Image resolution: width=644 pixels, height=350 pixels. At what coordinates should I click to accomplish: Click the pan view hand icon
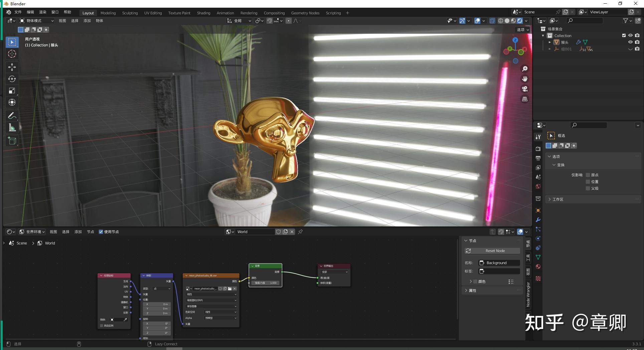pyautogui.click(x=525, y=79)
